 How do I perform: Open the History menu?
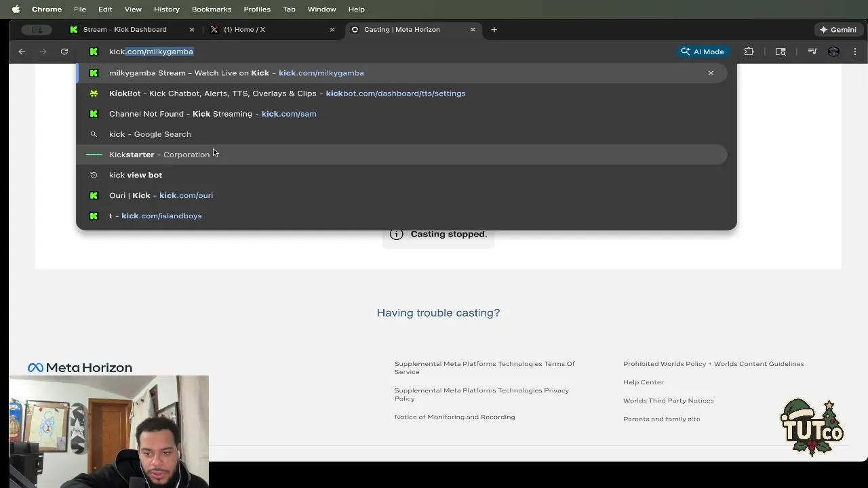[166, 9]
